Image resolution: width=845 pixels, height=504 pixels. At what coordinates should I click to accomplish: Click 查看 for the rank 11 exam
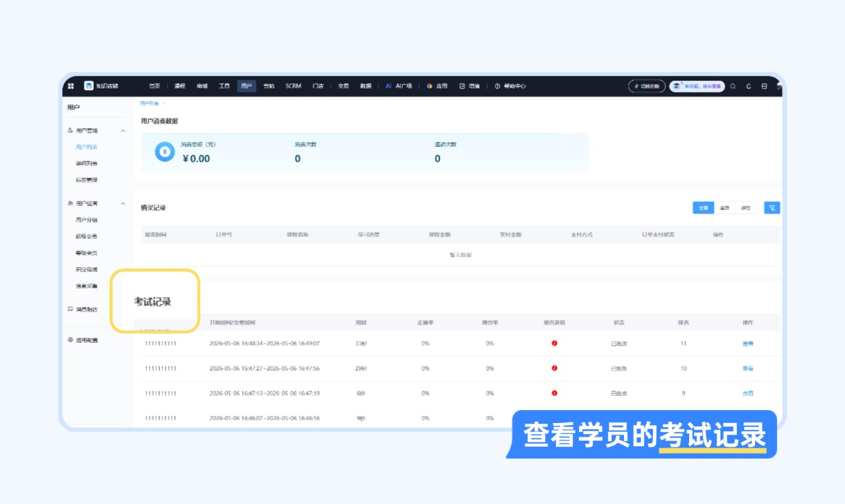[748, 343]
